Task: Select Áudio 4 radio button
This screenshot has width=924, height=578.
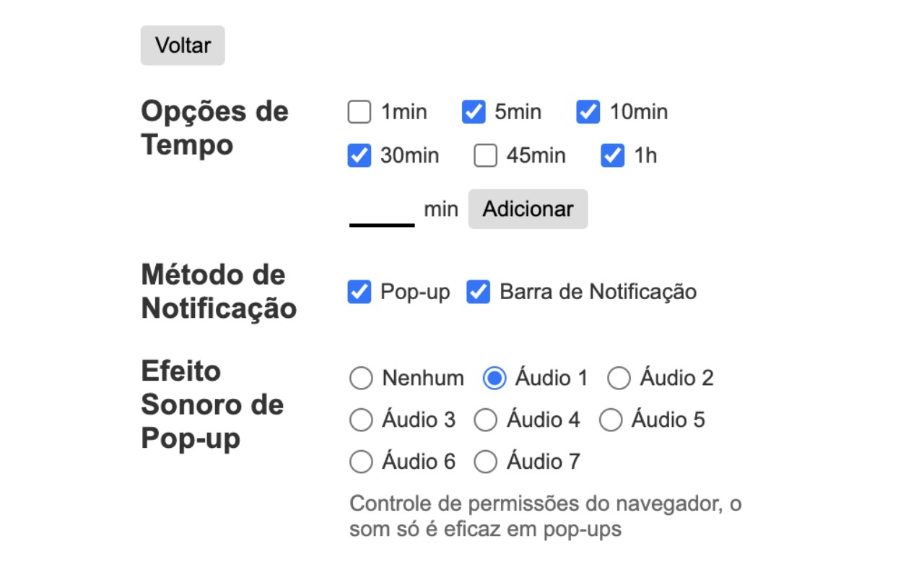Action: [486, 420]
